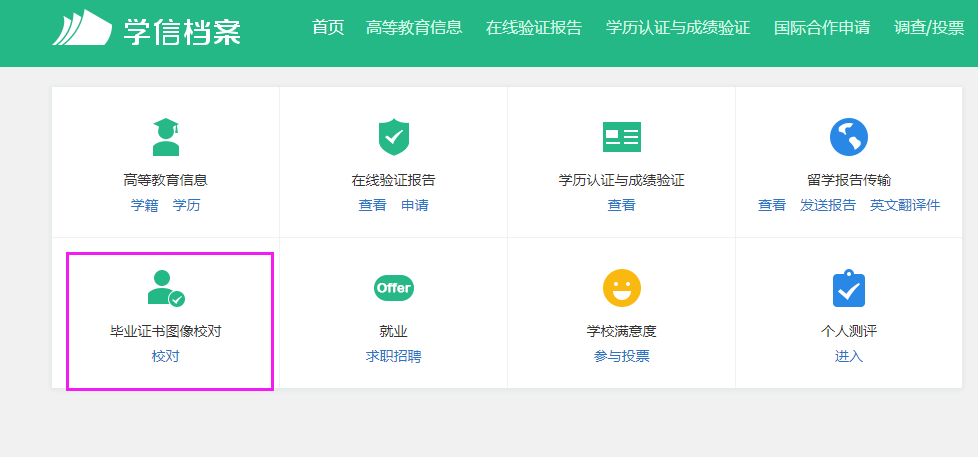
Task: Open 首页 in the top navigation
Action: pyautogui.click(x=327, y=28)
